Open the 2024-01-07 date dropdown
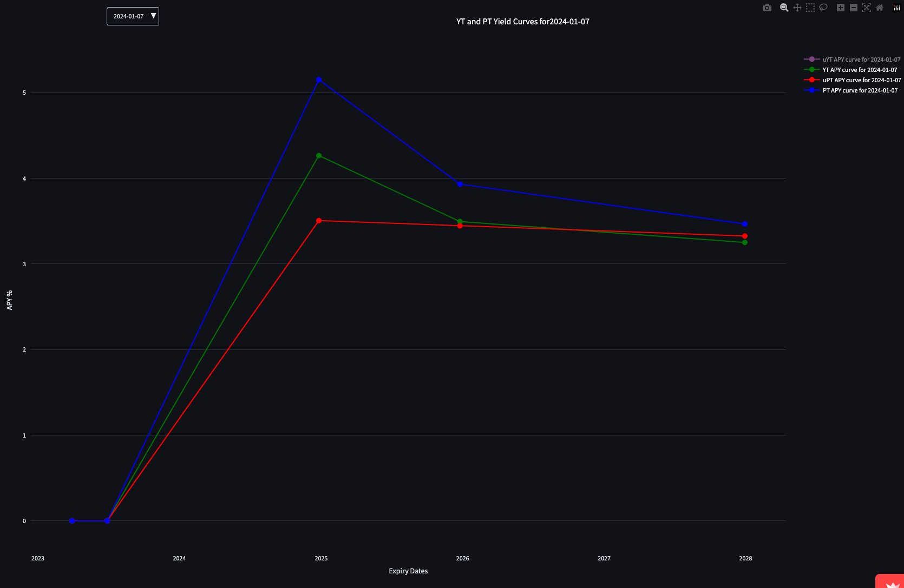The width and height of the screenshot is (904, 588). 133,16
